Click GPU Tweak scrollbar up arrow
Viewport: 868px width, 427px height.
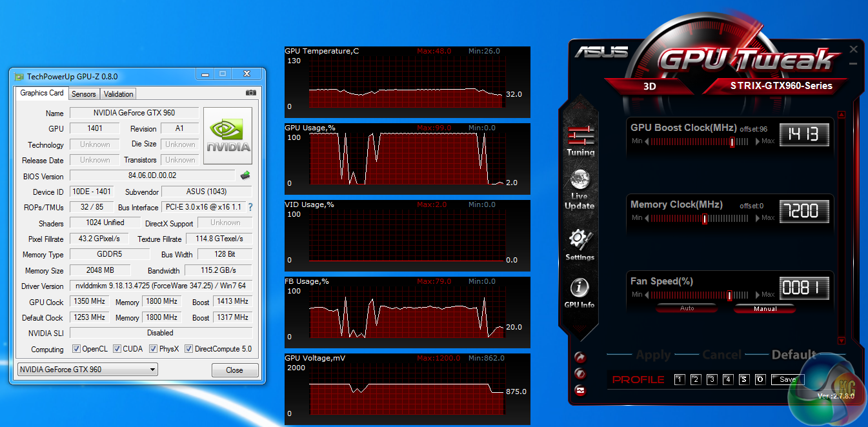(x=841, y=115)
